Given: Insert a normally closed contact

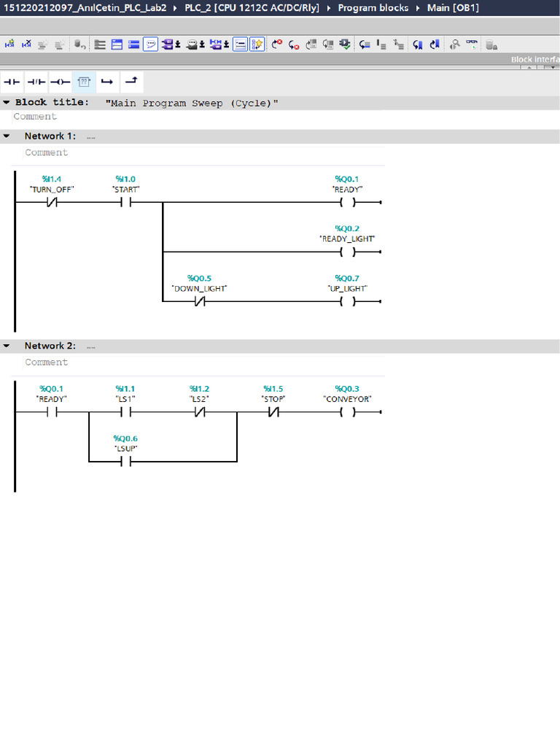Looking at the screenshot, I should (x=36, y=82).
